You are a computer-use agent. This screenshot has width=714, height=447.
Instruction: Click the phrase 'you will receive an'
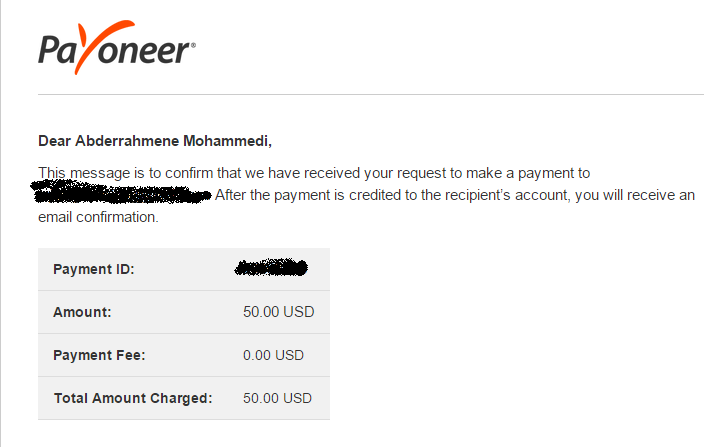635,195
